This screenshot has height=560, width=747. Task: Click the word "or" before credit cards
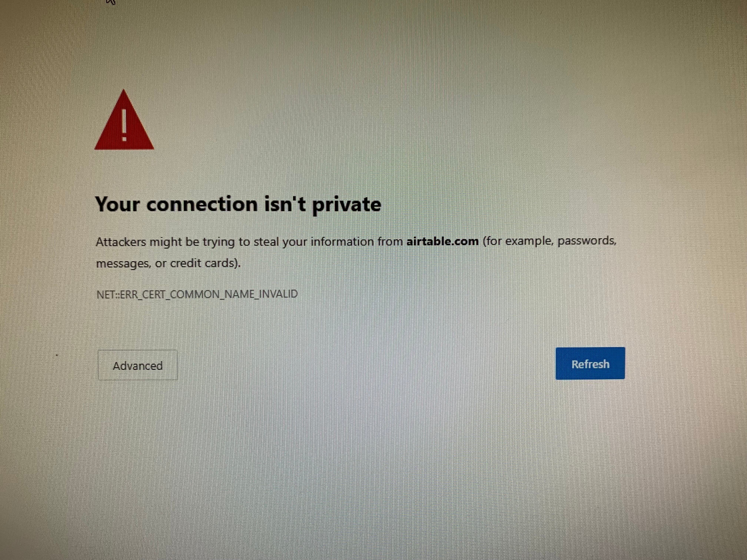pyautogui.click(x=160, y=264)
